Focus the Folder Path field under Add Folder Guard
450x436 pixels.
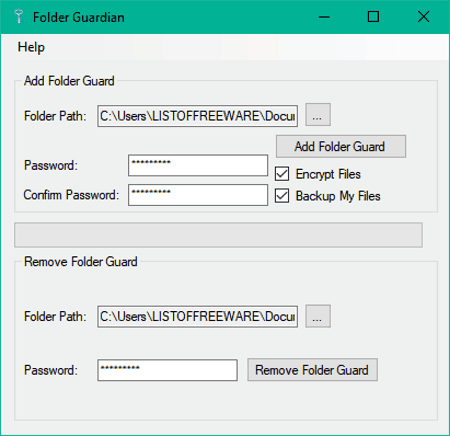pos(197,116)
